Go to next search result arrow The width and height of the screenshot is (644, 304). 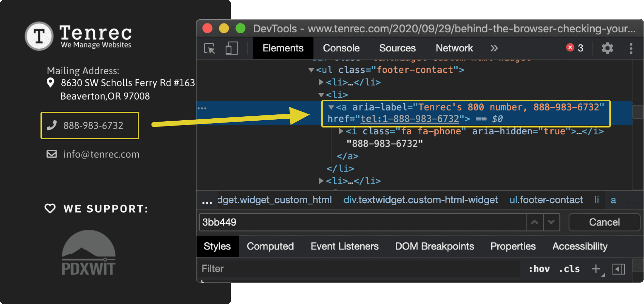[551, 222]
